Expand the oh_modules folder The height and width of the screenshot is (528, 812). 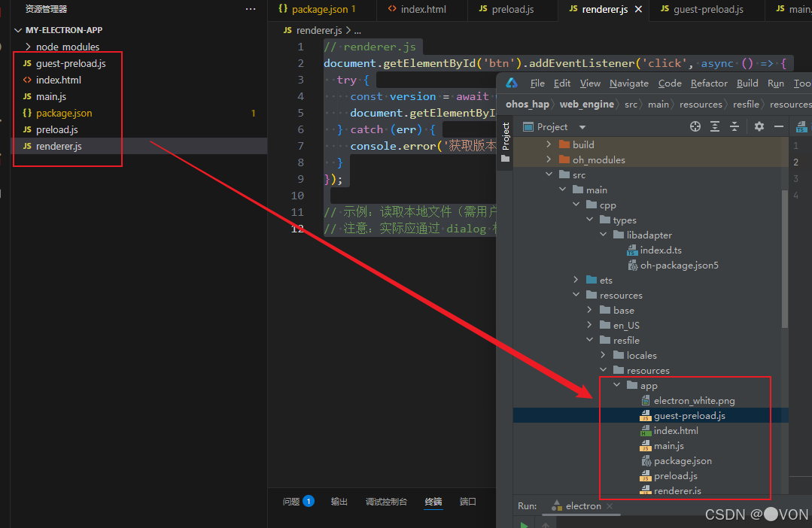[549, 159]
